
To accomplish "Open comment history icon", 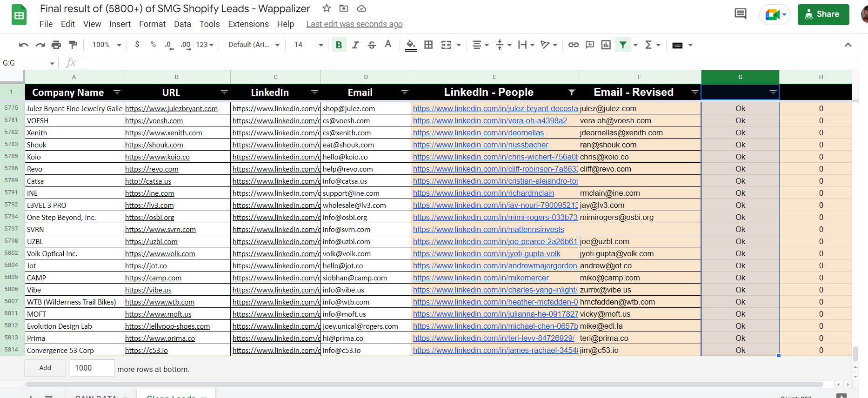I will tap(740, 14).
